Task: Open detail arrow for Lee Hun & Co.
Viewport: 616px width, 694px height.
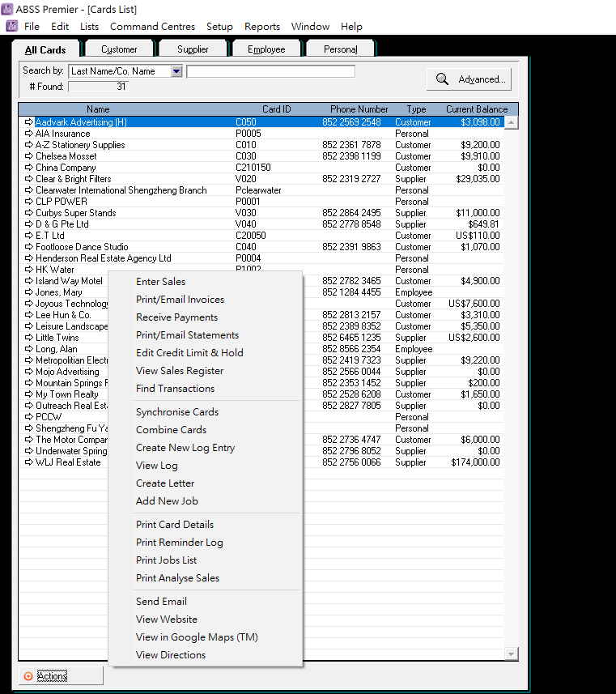Action: point(29,315)
